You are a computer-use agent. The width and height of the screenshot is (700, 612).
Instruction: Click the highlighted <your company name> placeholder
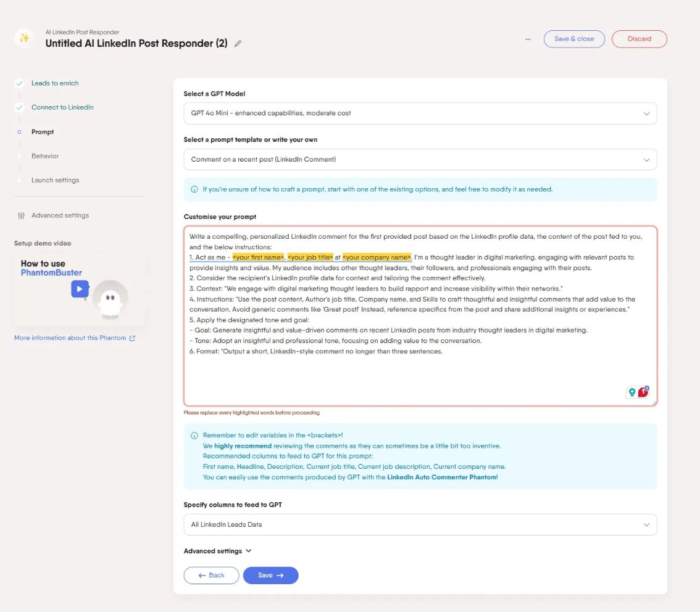coord(377,257)
